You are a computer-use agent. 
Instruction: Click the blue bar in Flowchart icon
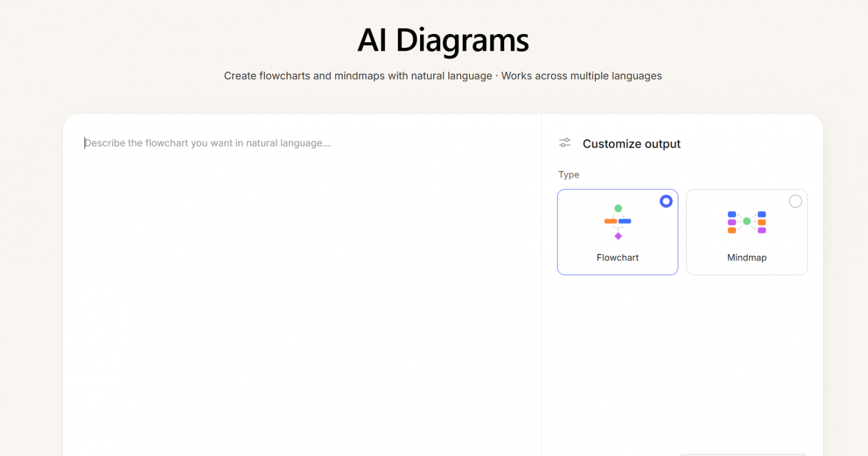[625, 221]
